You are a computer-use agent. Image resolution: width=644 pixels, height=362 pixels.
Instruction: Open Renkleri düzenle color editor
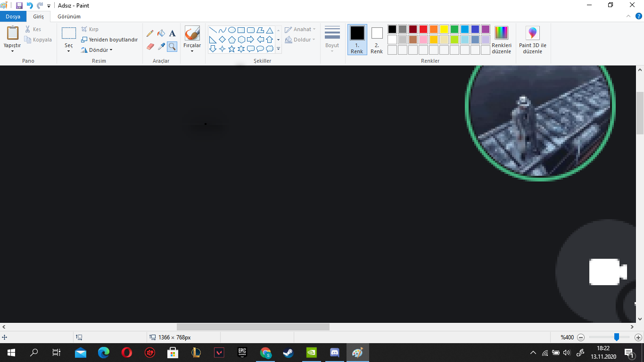click(502, 40)
